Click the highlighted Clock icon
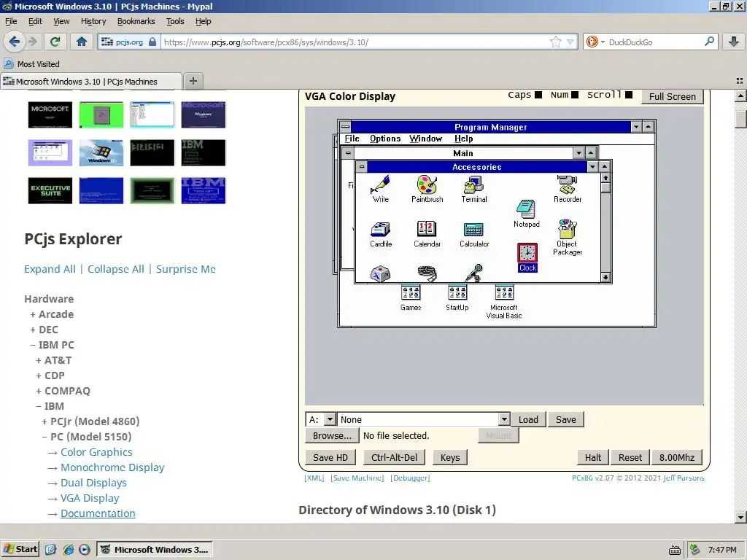This screenshot has height=560, width=747. (527, 257)
